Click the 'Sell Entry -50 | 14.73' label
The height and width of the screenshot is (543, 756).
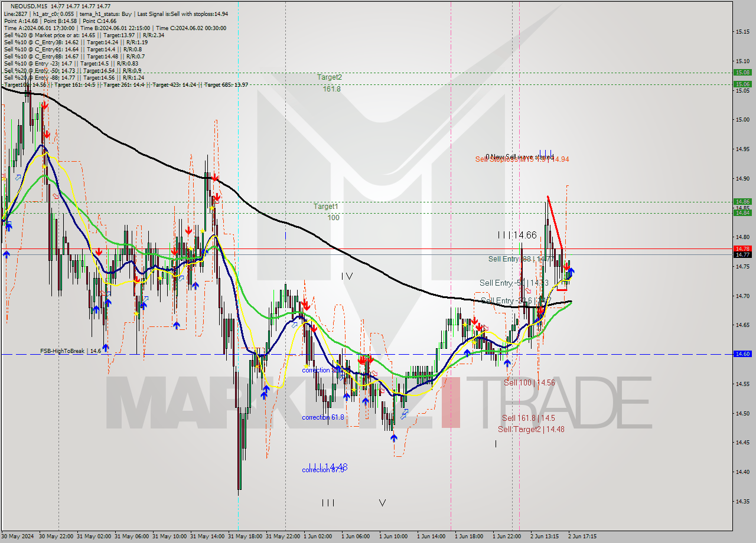[x=514, y=283]
